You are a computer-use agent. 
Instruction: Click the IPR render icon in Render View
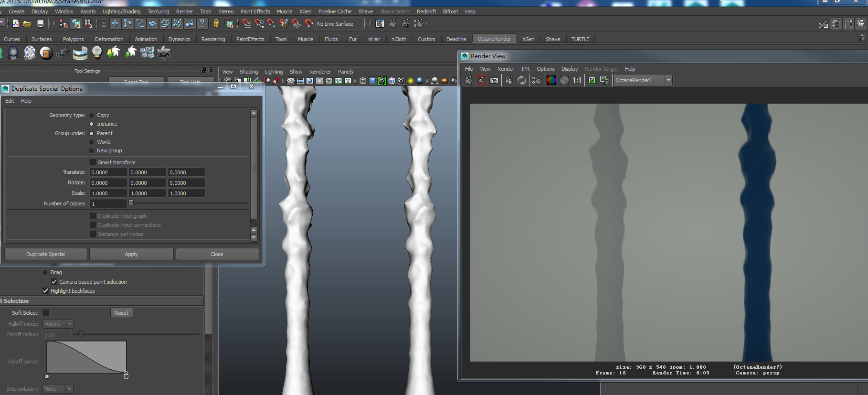click(x=509, y=80)
